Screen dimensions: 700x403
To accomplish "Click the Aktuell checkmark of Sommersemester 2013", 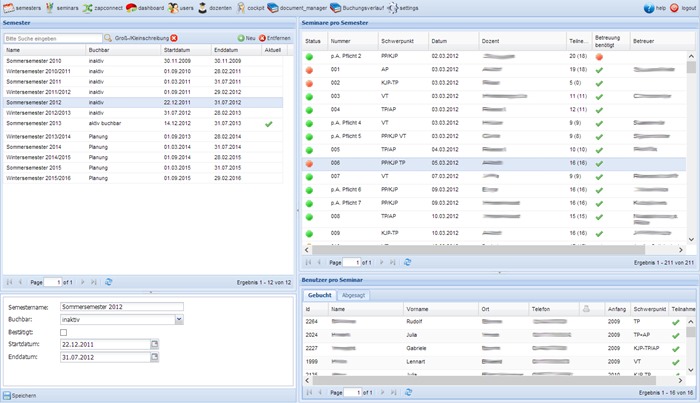I will tap(268, 124).
